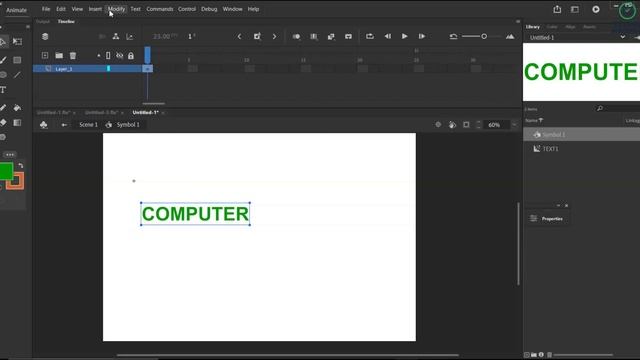
Task: Step back one frame
Action: 387,36
